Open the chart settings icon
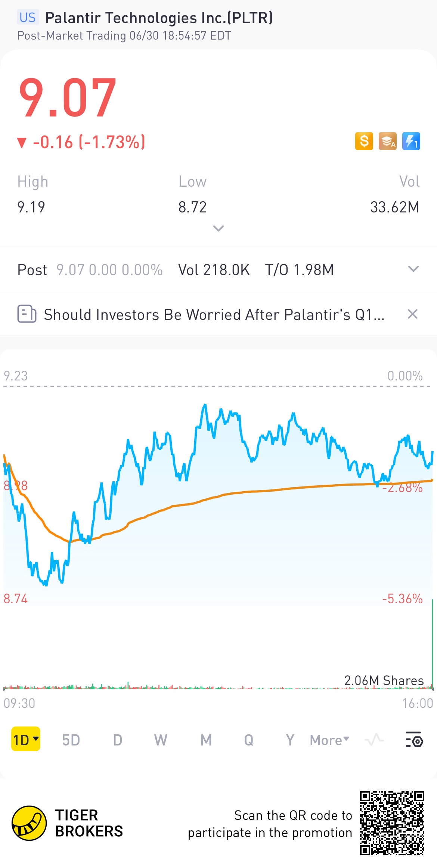Screen dimensions: 437x868 414,740
